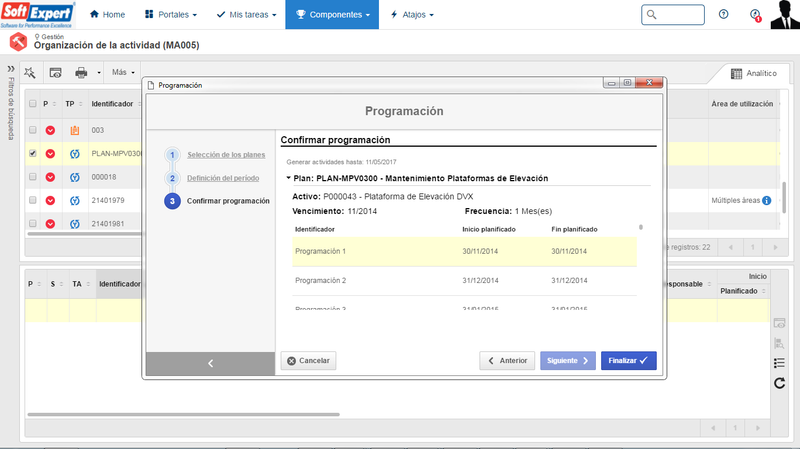This screenshot has height=449, width=800.
Task: Go to next page in upper grid
Action: (x=775, y=247)
